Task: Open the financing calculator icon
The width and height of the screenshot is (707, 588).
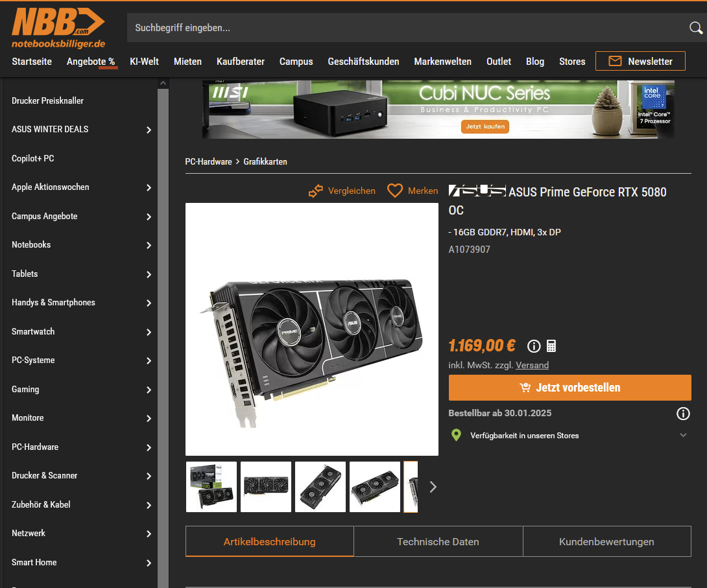Action: 551,346
